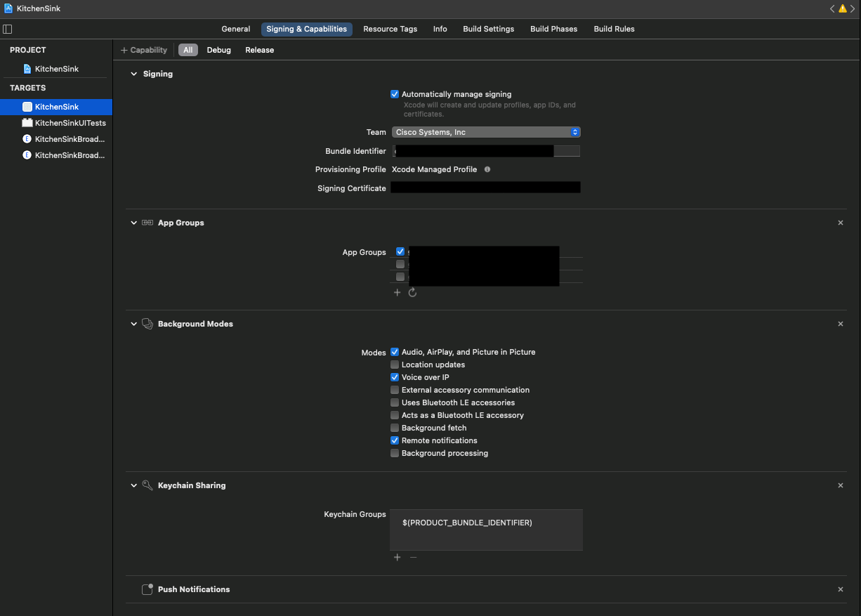The width and height of the screenshot is (861, 616).
Task: Add a keychain group with plus icon
Action: [x=397, y=557]
